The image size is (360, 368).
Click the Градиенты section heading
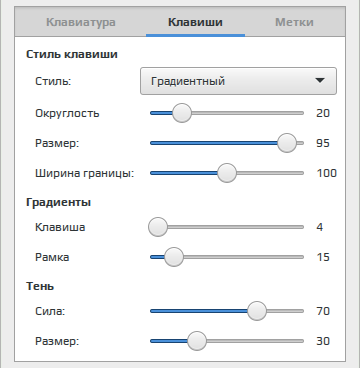[58, 202]
